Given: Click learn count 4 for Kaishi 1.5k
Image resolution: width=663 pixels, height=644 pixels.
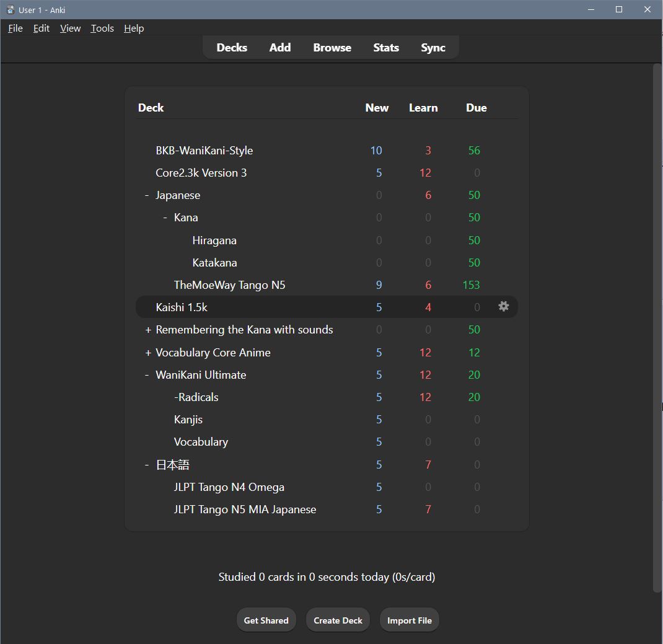Looking at the screenshot, I should [428, 307].
